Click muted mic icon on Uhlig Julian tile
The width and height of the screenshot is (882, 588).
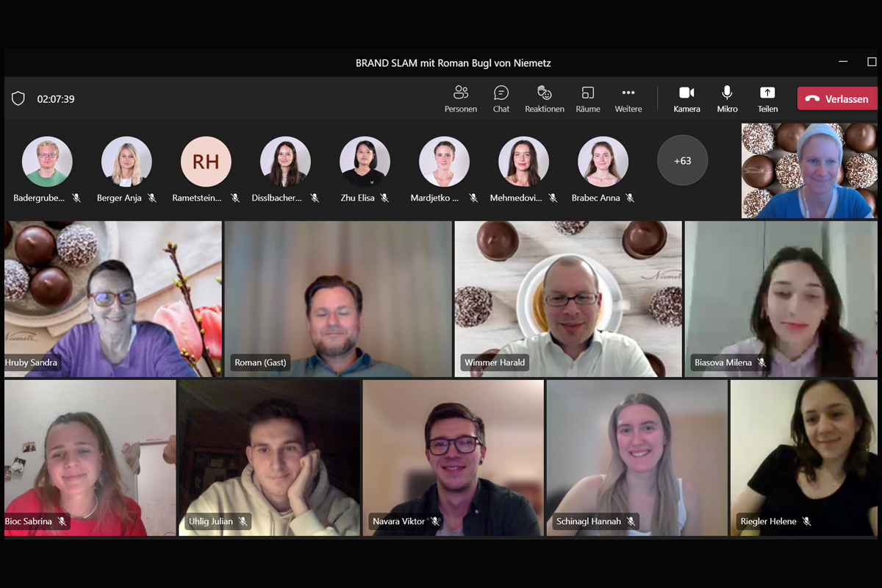click(x=243, y=521)
